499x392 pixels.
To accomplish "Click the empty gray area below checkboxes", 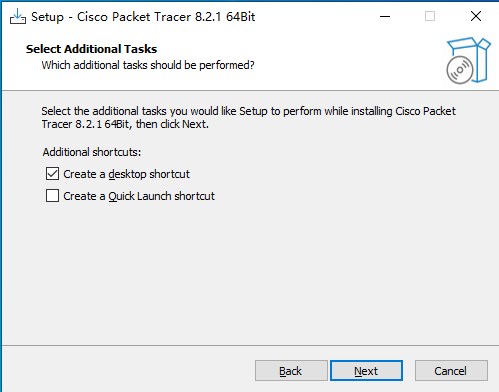I will pyautogui.click(x=250, y=273).
